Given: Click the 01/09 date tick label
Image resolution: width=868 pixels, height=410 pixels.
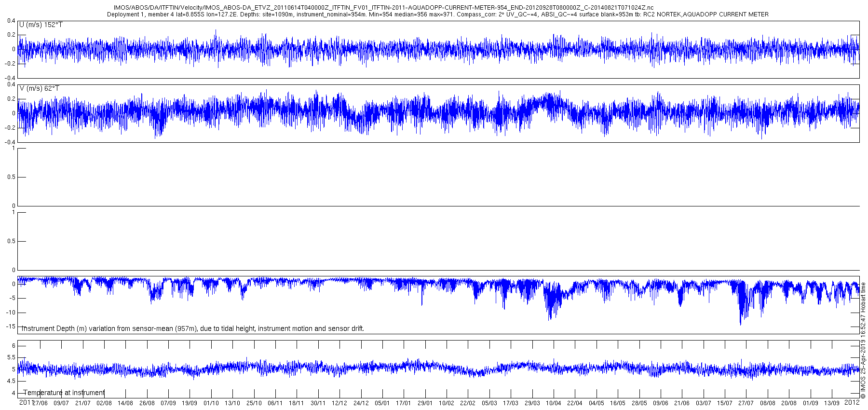Looking at the screenshot, I should [811, 403].
